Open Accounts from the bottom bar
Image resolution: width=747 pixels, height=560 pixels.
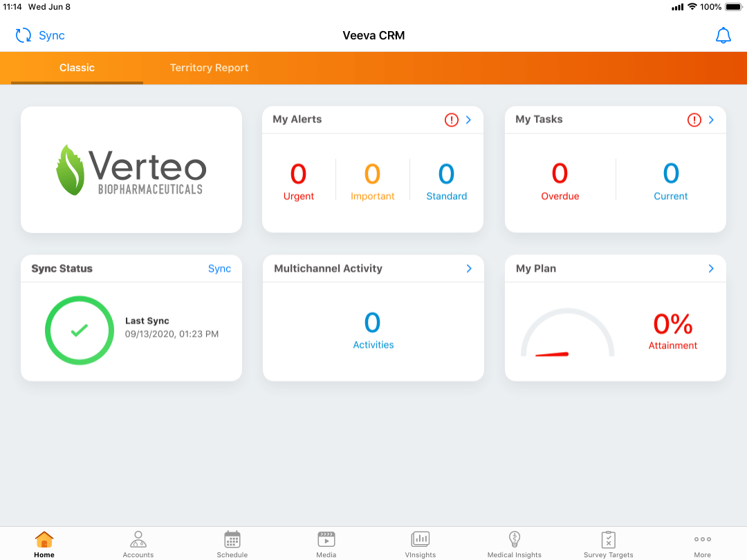138,540
